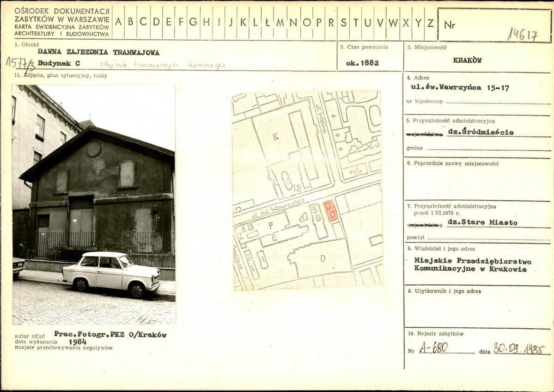The height and width of the screenshot is (392, 554).
Task: Select the letter K index box
Action: coord(243,22)
